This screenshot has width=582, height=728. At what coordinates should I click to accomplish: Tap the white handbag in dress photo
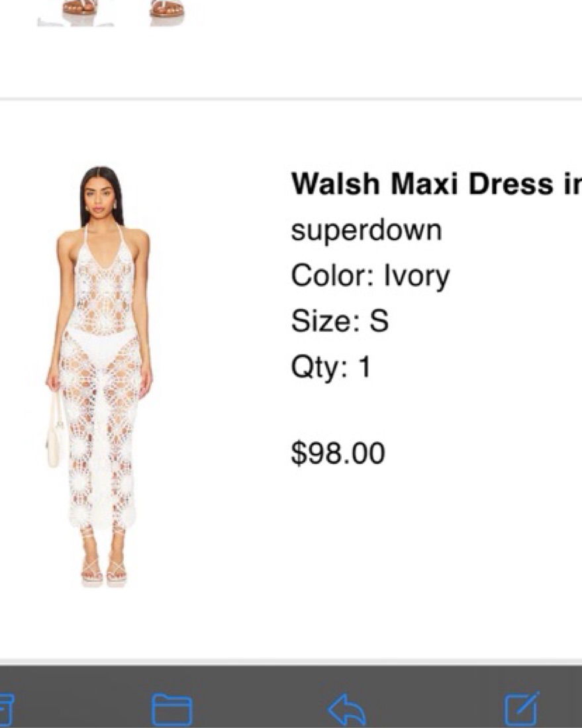55,431
